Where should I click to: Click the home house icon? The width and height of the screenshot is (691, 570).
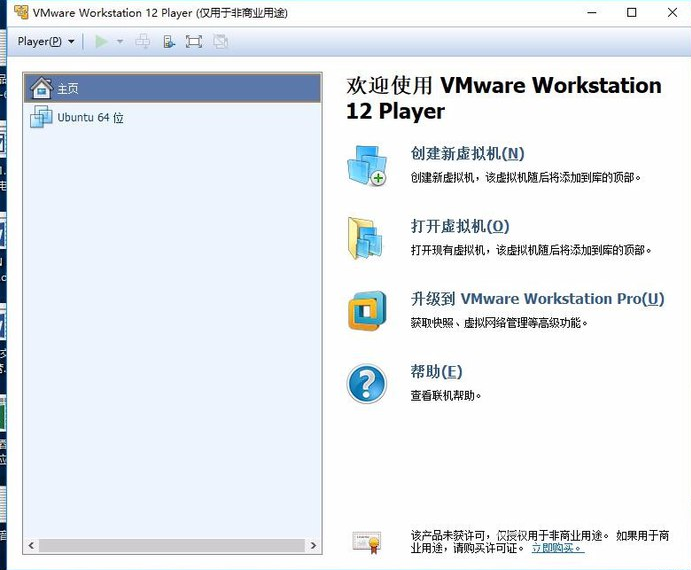[x=41, y=88]
